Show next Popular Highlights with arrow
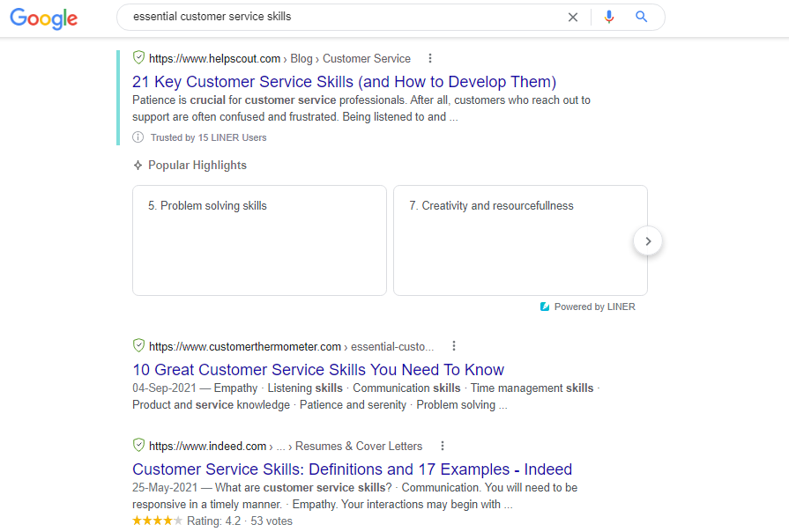 [648, 240]
